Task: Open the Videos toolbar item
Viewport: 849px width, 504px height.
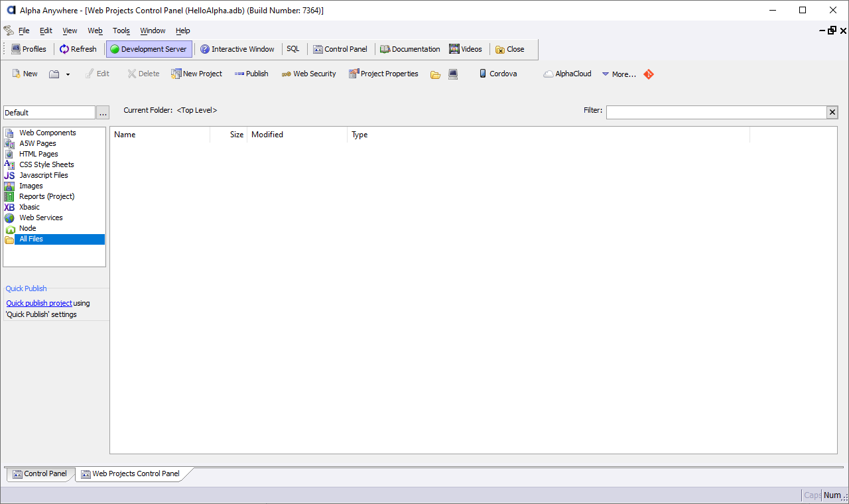Action: (466, 49)
